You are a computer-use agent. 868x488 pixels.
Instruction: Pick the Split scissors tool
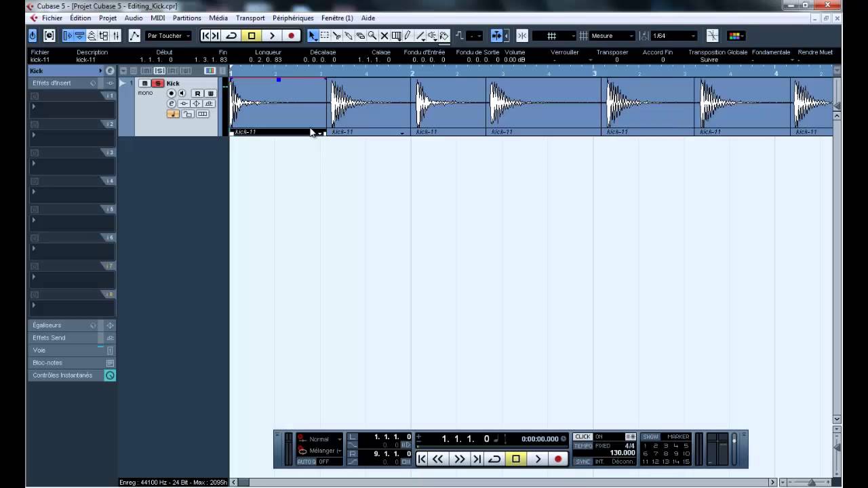coord(337,36)
